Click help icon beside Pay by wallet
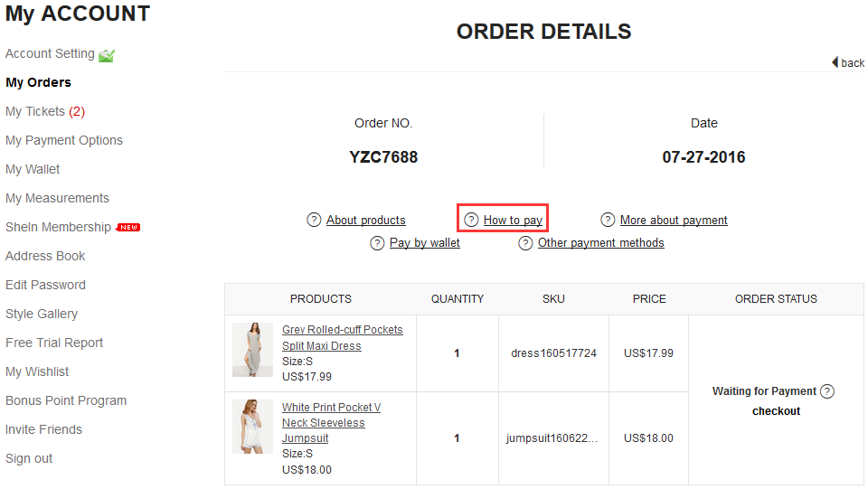868x489 pixels. [x=378, y=243]
